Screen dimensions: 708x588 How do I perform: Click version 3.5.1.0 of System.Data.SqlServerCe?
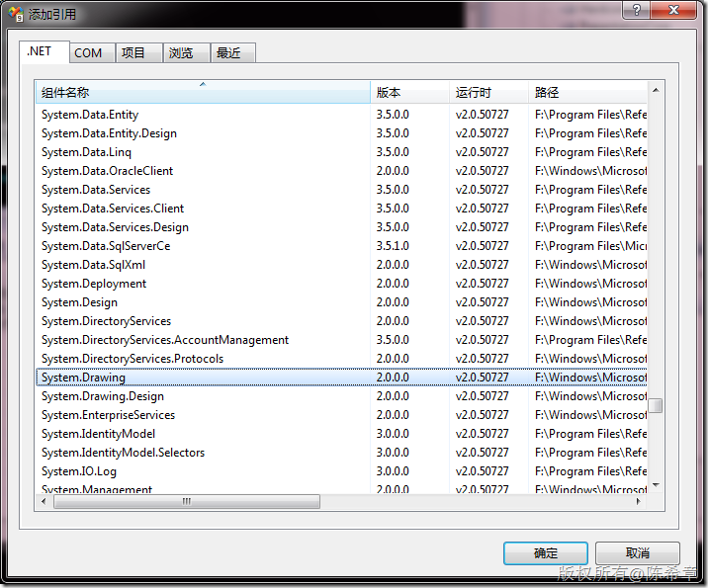click(393, 246)
